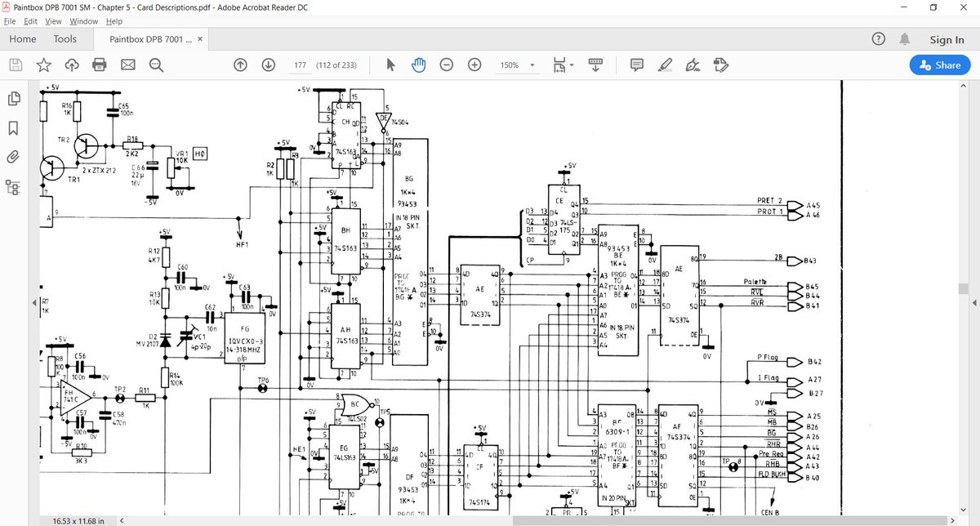Screen dimensions: 980x526
Task: Click the page number field showing 177
Action: [x=300, y=65]
